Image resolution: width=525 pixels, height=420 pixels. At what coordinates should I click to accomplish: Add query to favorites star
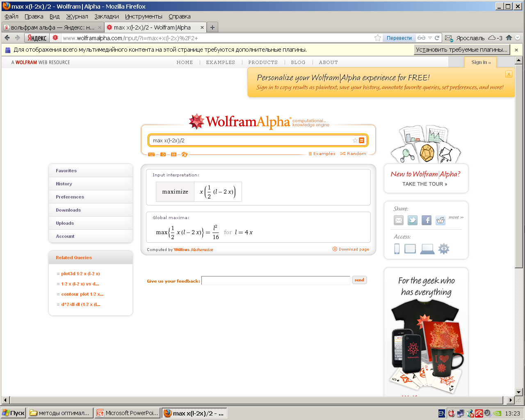coord(355,140)
